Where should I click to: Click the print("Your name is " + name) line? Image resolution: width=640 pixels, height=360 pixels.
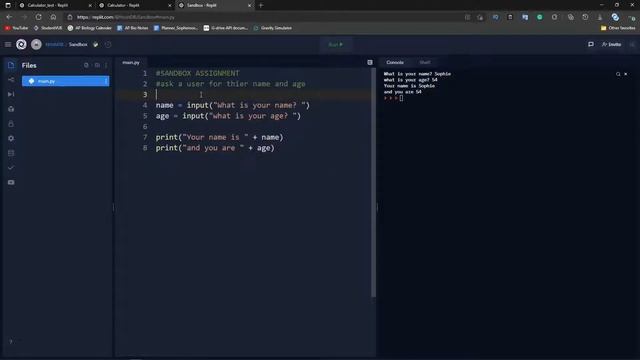point(219,137)
